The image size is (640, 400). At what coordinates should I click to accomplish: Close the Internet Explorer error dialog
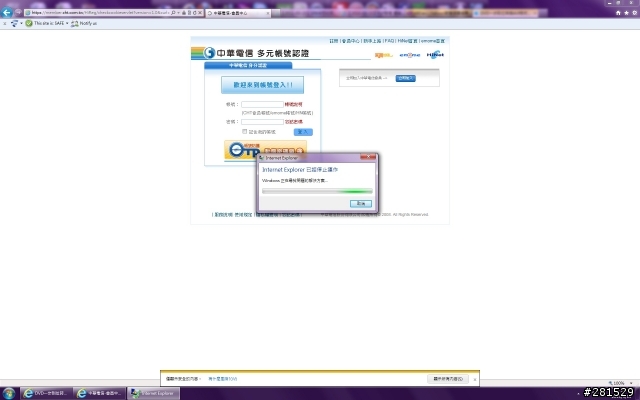(368, 157)
